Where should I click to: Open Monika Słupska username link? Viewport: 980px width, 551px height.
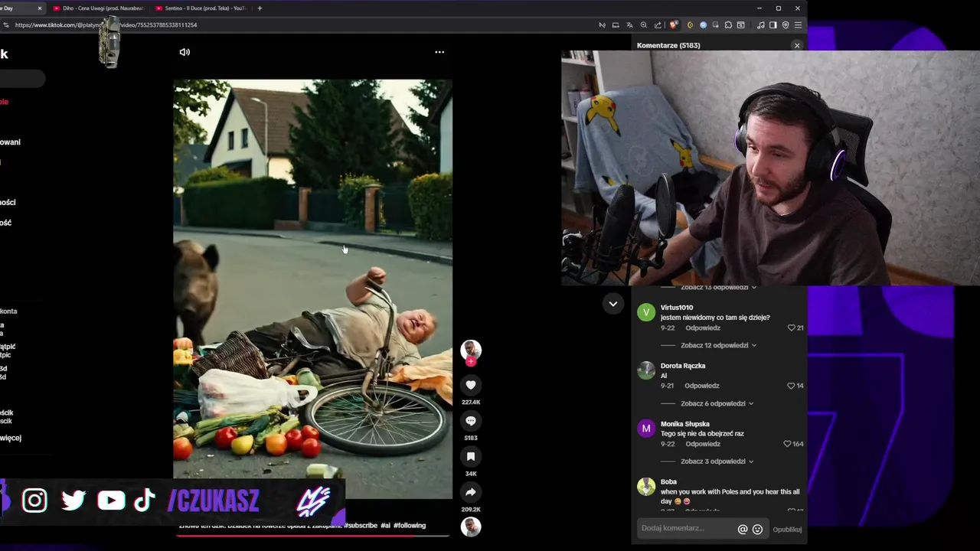[685, 424]
